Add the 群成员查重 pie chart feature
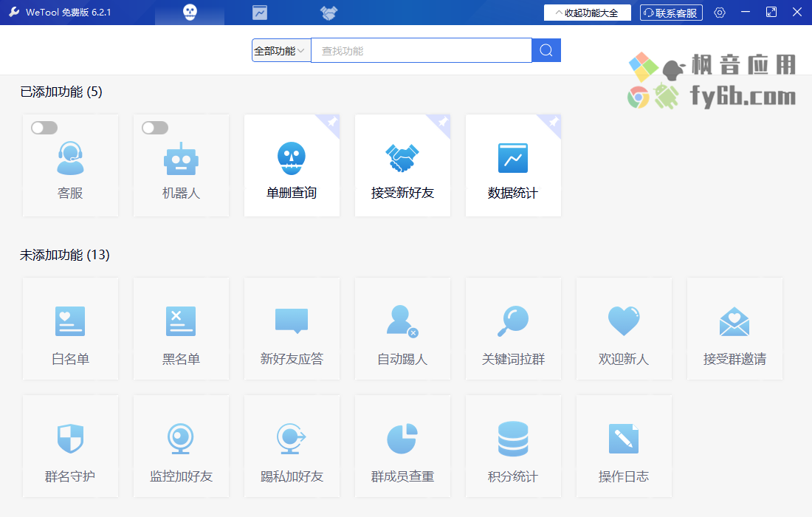This screenshot has height=517, width=812. click(402, 446)
